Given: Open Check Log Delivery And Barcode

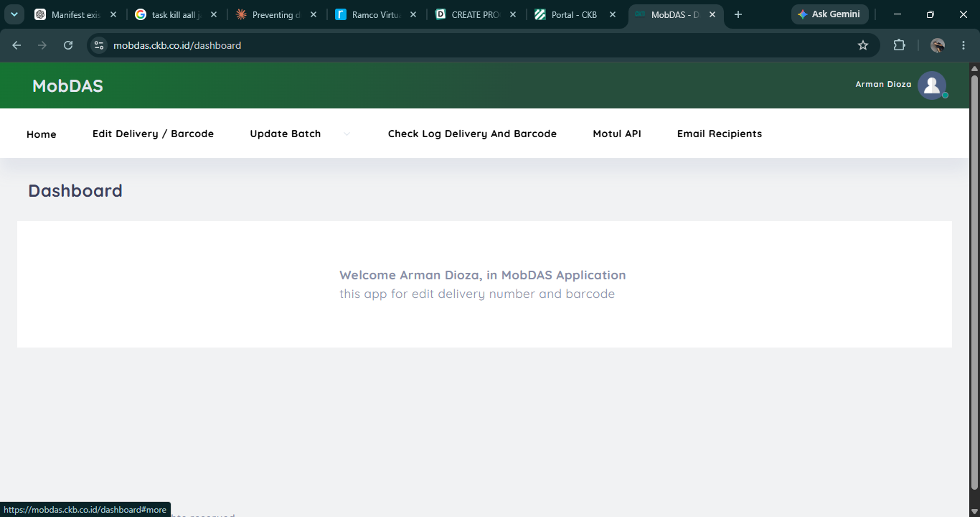Looking at the screenshot, I should pos(472,134).
